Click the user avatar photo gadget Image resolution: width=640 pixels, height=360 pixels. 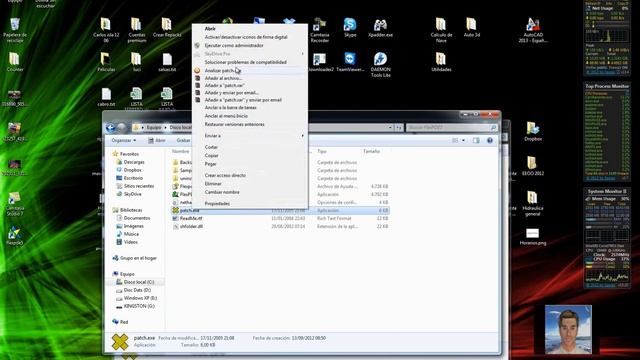pos(568,329)
